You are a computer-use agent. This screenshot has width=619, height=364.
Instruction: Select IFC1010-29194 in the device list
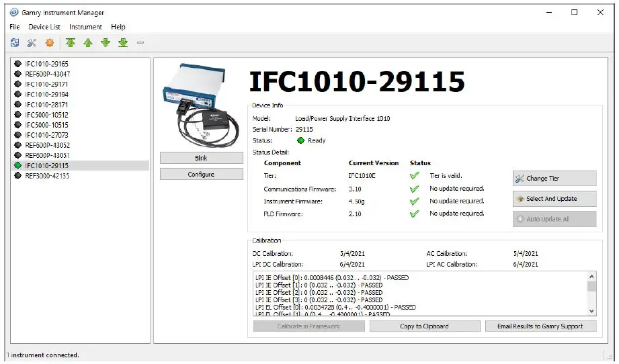(x=81, y=94)
